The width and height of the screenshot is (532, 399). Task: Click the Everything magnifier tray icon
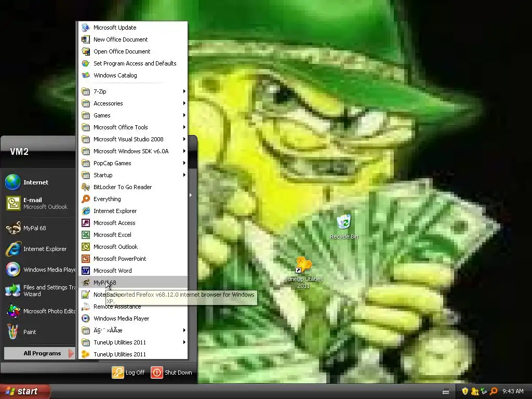(x=494, y=391)
